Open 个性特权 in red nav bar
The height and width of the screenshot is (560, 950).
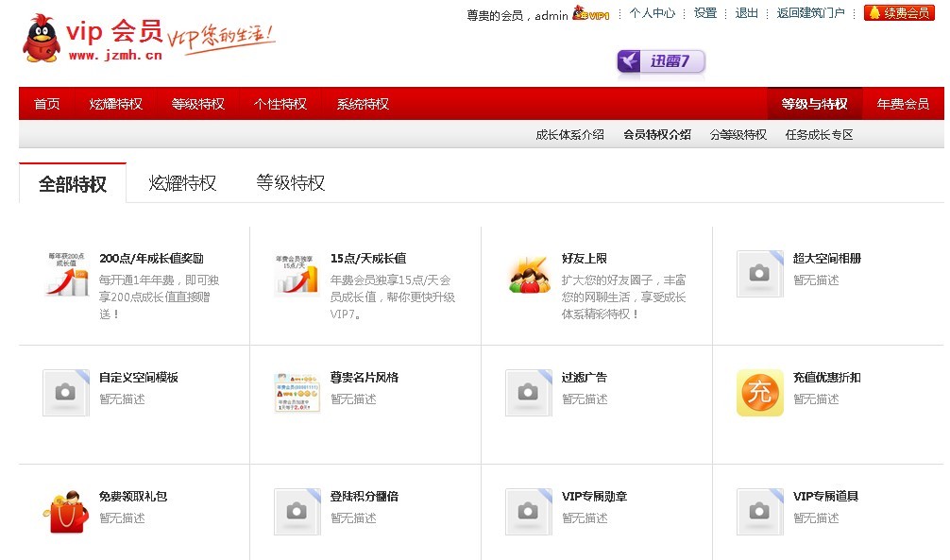click(x=280, y=104)
